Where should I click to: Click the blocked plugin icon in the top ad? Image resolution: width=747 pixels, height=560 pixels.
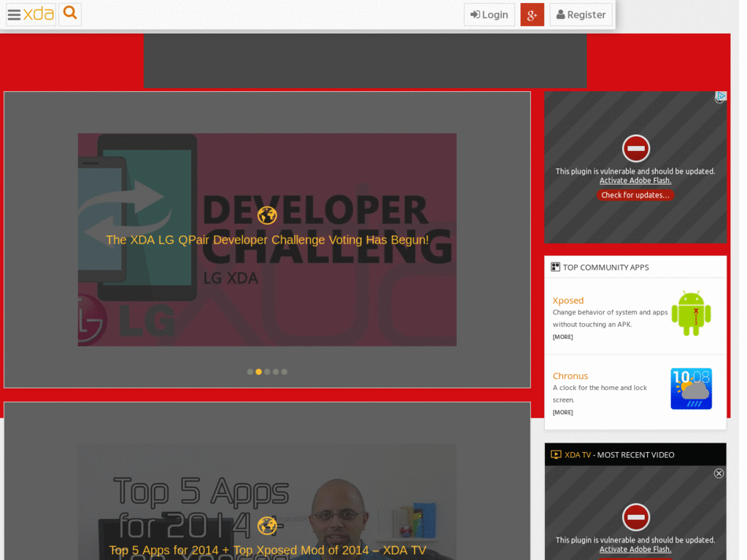(x=635, y=149)
